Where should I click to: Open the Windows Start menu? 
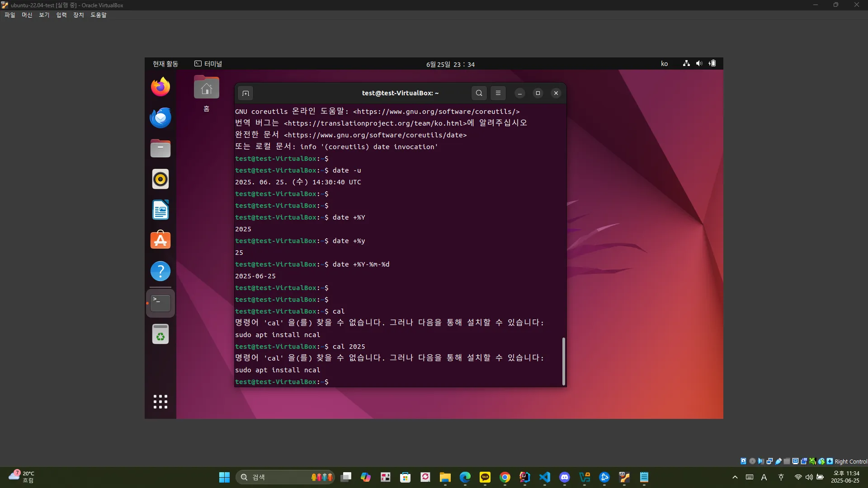[x=224, y=477]
